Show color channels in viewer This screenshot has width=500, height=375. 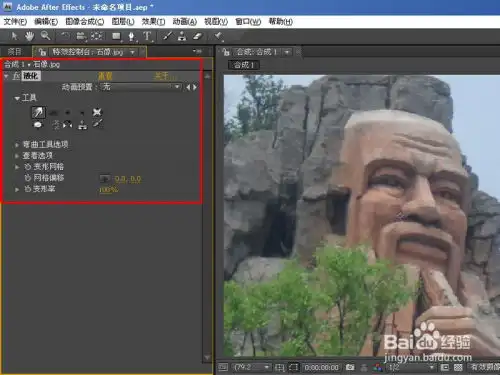[x=378, y=367]
